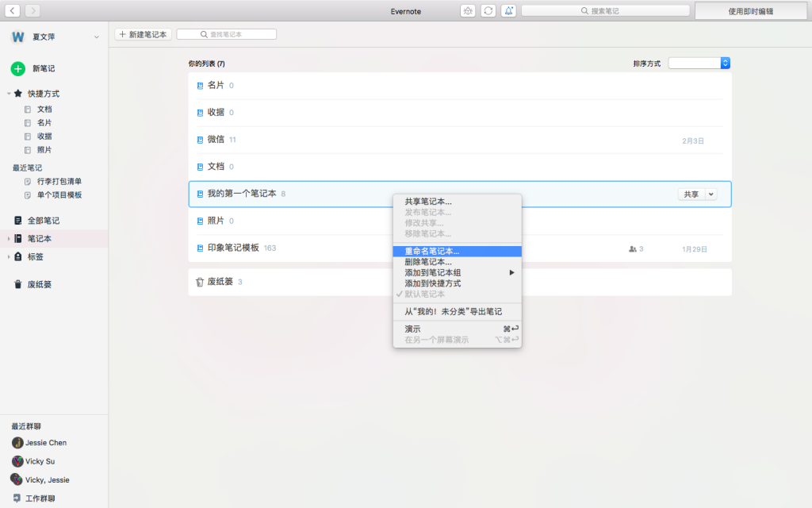
Task: Select 我的第一个笔记本 notebook name
Action: pos(242,194)
